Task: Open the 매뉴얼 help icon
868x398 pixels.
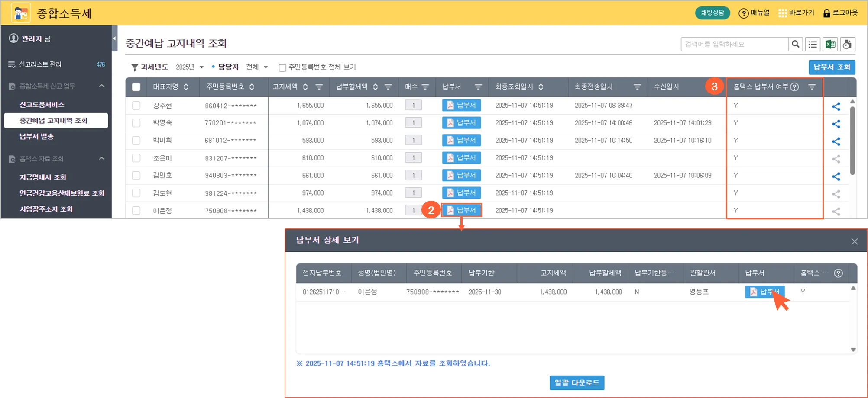Action: pyautogui.click(x=743, y=13)
